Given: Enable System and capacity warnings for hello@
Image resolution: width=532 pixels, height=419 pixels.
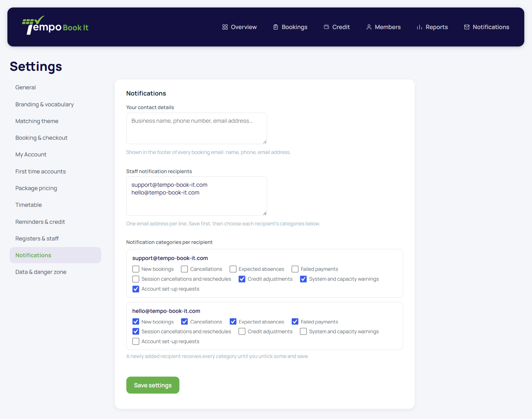Looking at the screenshot, I should coord(304,332).
